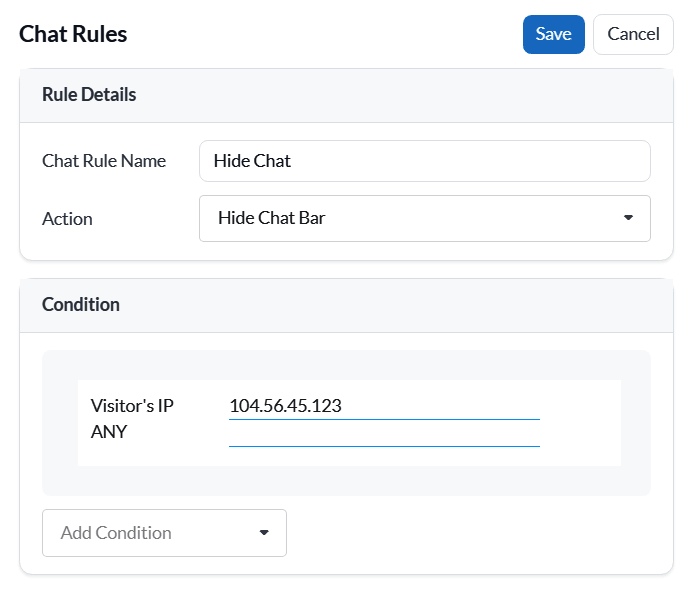Focus the empty second IP input line
694x595 pixels.
[x=384, y=434]
